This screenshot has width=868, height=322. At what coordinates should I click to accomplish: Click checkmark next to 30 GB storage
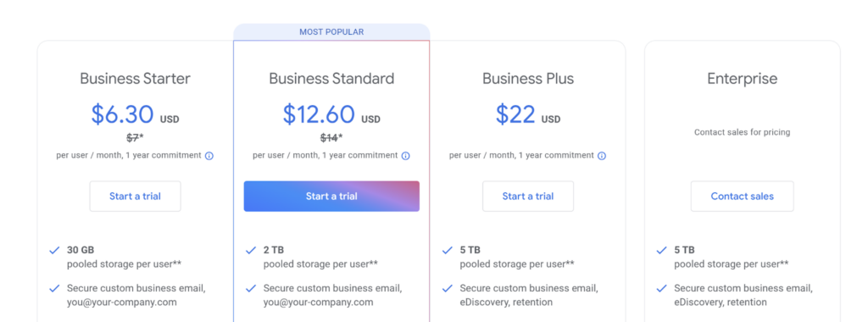pos(54,250)
